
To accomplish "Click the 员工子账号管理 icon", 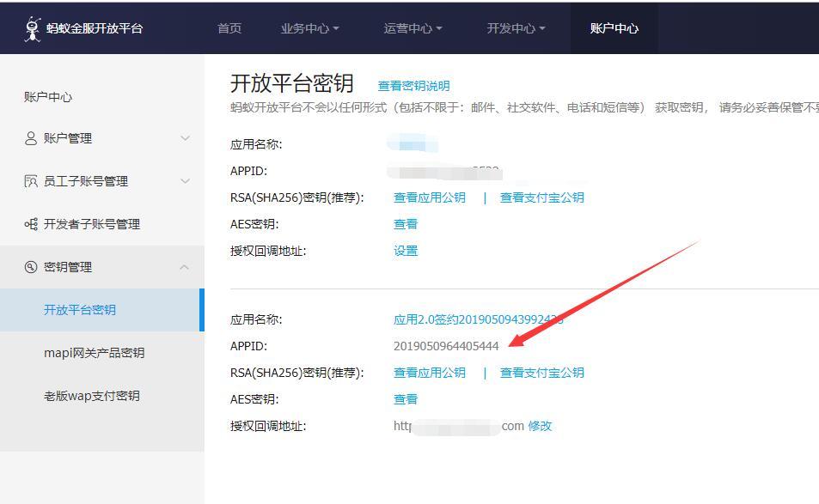I will tap(31, 181).
